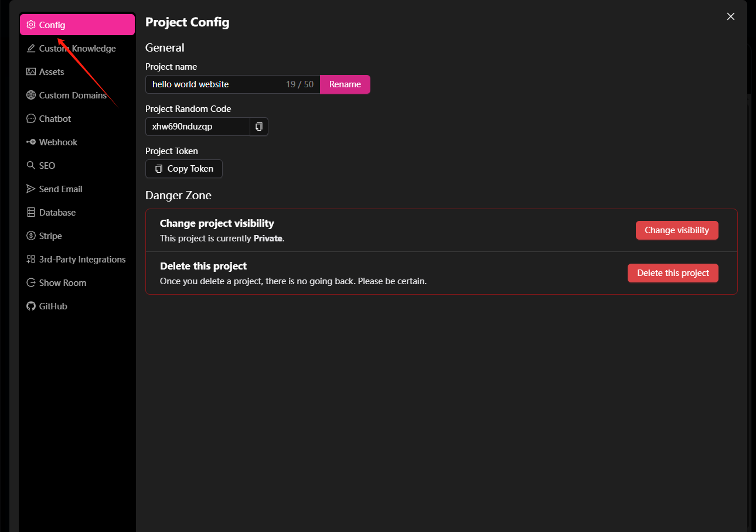
Task: Click the Config gear icon in sidebar
Action: click(x=31, y=25)
